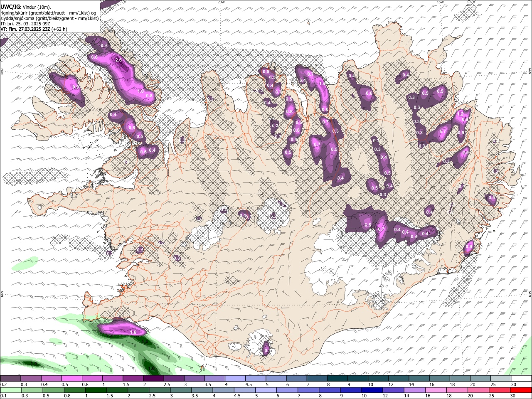Click the '15W' longitude label
This screenshot has height=399, width=532.
(x=440, y=2)
